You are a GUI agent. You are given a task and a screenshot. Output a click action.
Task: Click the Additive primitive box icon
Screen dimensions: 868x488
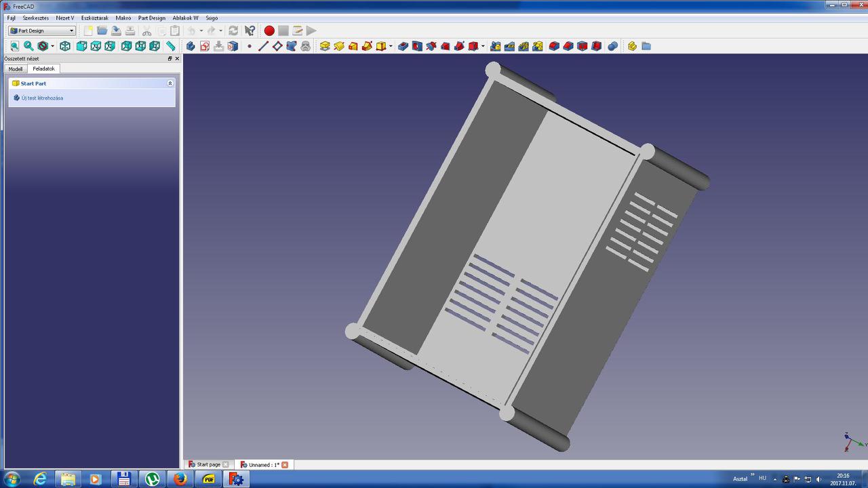pos(381,46)
